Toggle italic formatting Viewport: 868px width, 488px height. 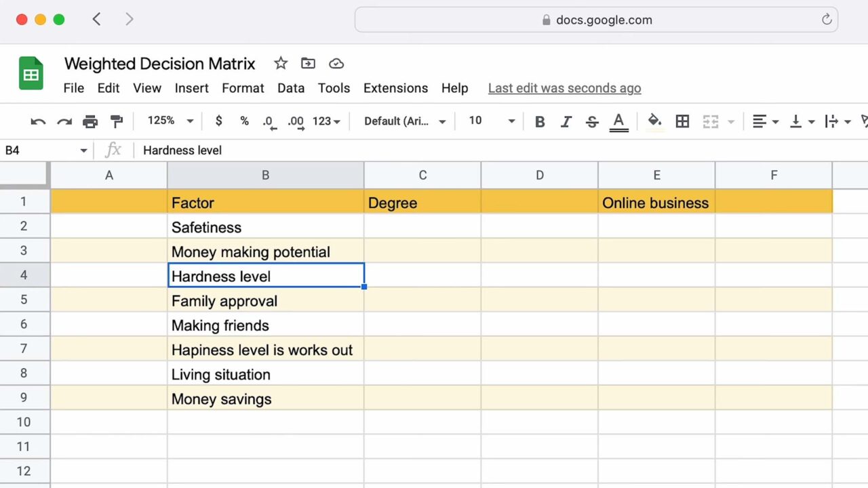(x=566, y=121)
